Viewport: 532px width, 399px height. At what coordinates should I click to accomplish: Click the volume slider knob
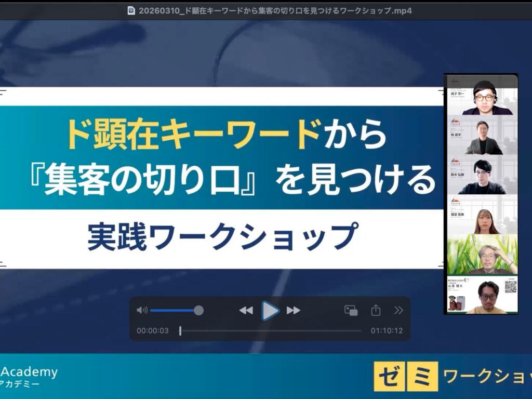click(198, 311)
